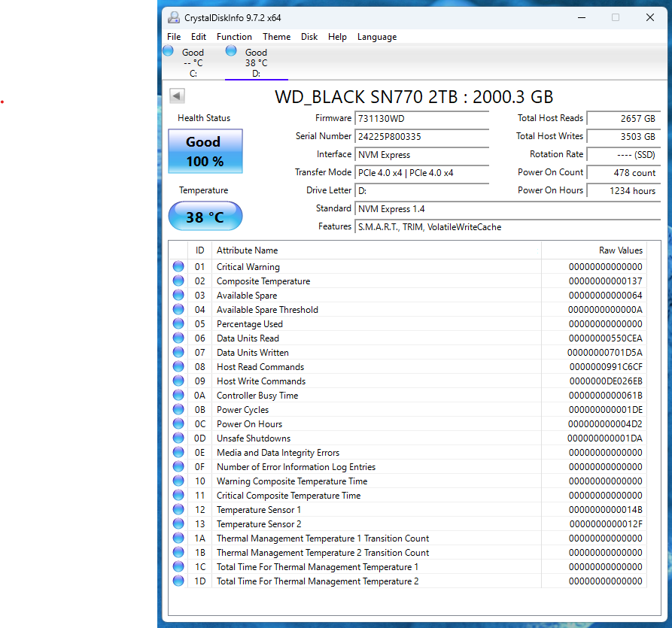Click the 38 °C temperature button

tap(205, 217)
